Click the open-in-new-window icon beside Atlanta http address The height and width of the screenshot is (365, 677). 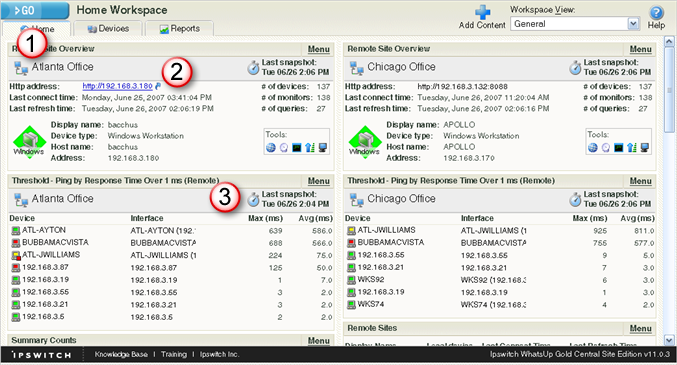tap(158, 86)
